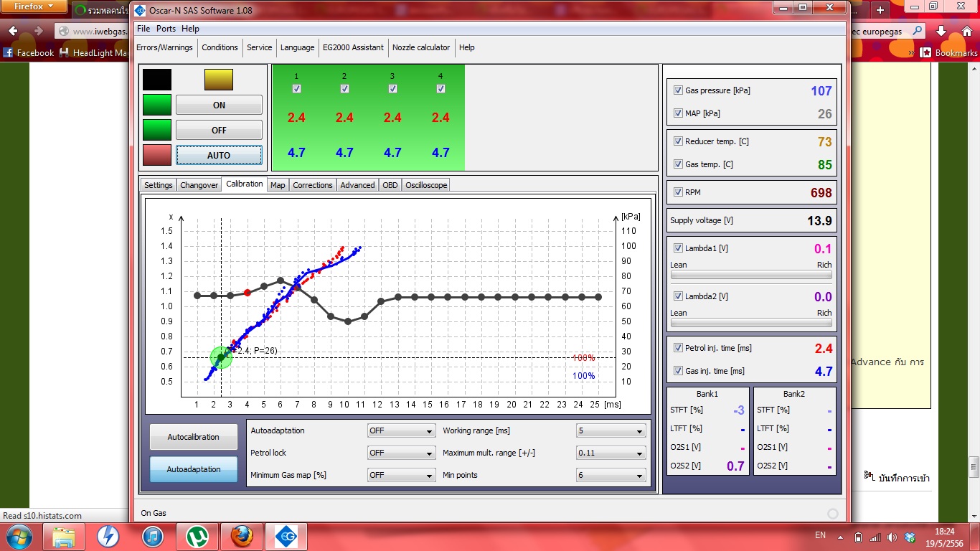
Task: Open the Firefox application menu button
Action: 34,6
